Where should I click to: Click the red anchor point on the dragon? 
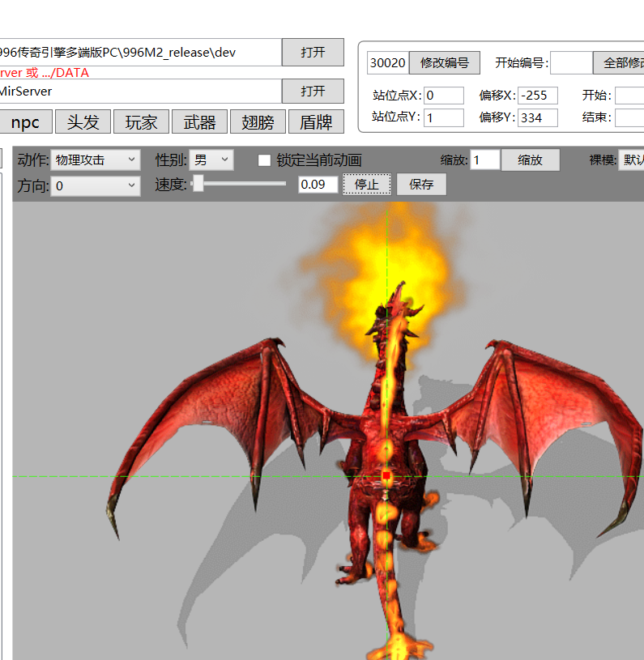pyautogui.click(x=386, y=475)
